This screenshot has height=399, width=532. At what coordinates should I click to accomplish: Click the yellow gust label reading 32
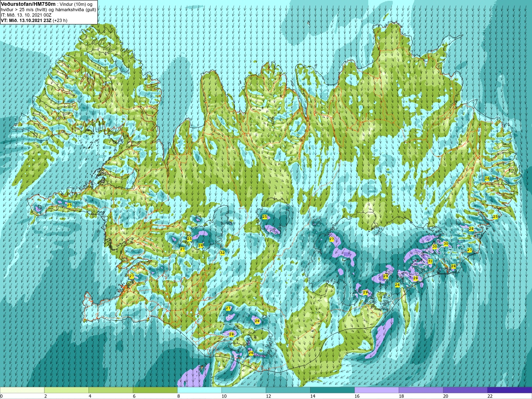click(222, 253)
